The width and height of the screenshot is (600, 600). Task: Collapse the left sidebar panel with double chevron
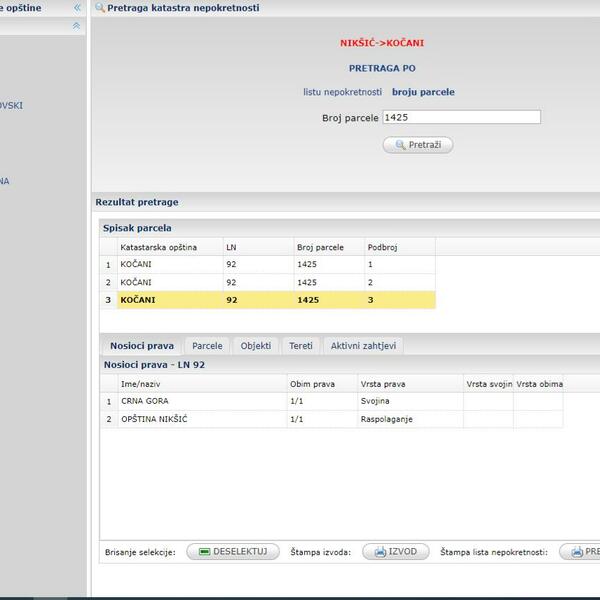point(77,8)
